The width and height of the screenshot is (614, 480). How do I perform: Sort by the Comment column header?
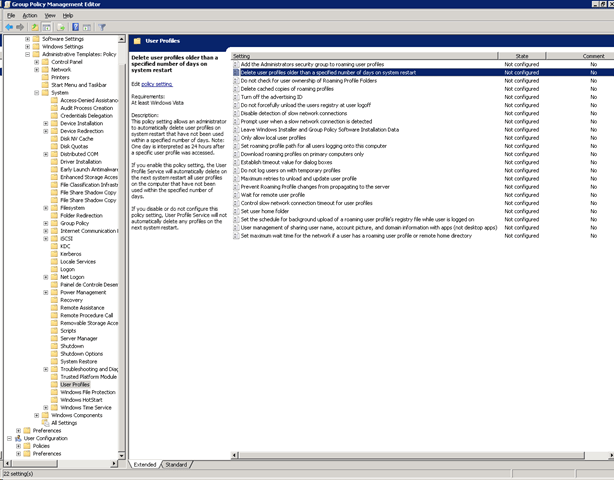[x=580, y=56]
